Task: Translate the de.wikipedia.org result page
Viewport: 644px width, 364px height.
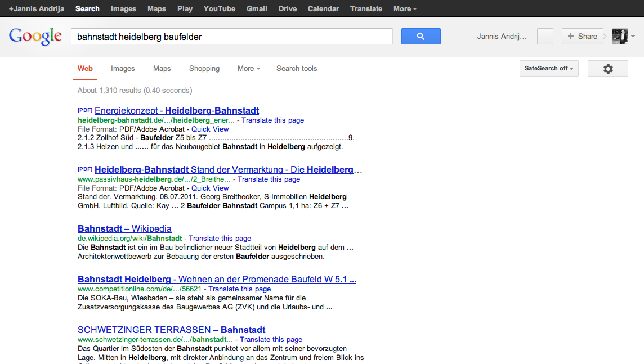Action: [x=220, y=239]
